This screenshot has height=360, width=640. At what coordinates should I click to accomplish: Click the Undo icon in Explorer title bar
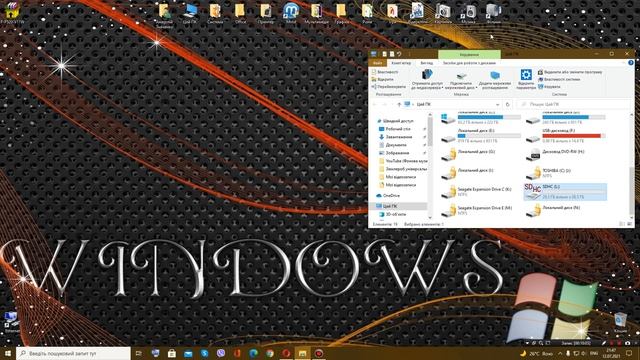coord(399,54)
